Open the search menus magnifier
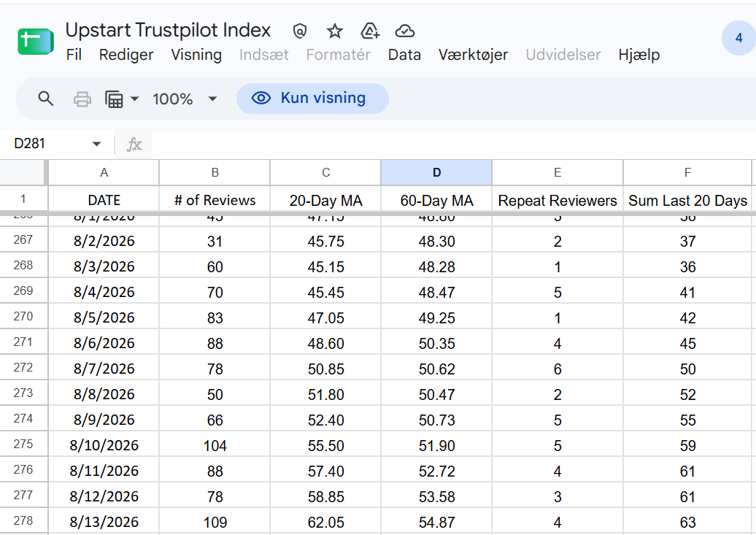756x535 pixels. [46, 99]
